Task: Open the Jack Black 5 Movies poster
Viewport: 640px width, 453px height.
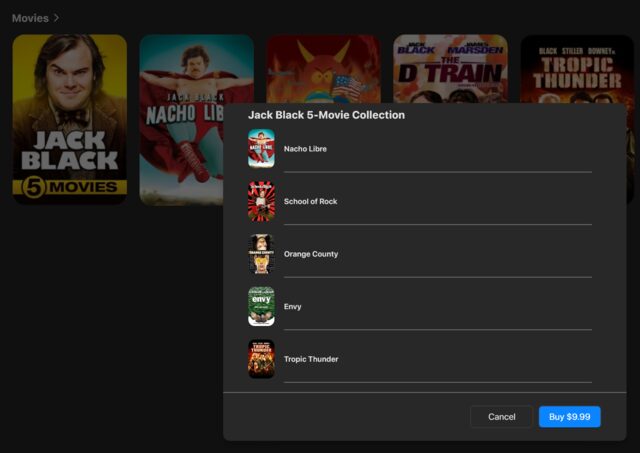Action: tap(69, 119)
